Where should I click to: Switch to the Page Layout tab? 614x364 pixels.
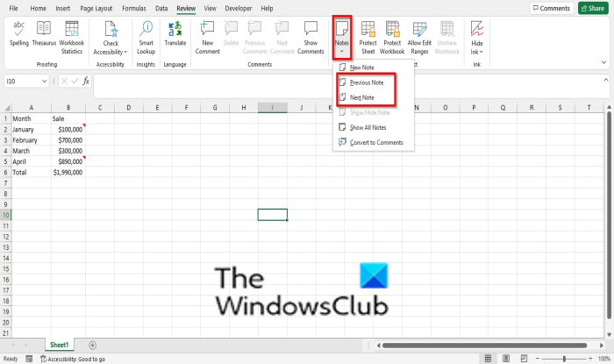tap(96, 8)
